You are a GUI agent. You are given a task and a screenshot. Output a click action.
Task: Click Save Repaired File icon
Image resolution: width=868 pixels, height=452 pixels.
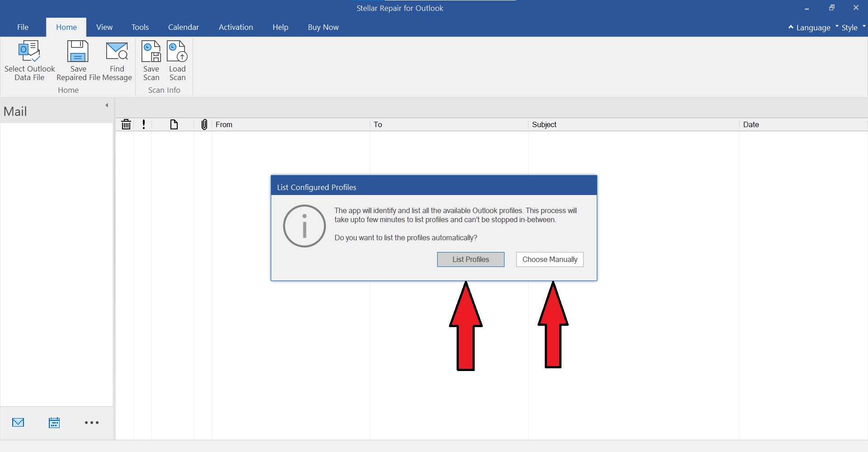coord(78,51)
